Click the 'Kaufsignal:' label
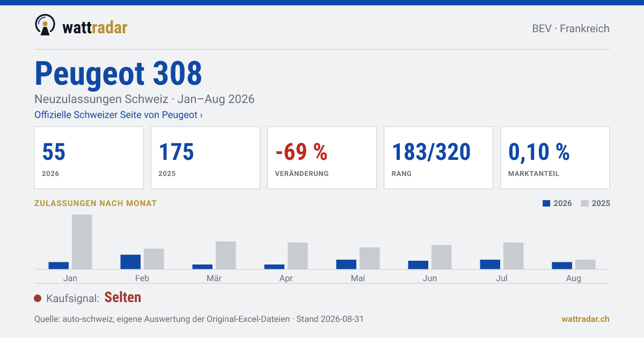644x338 pixels. [x=73, y=298]
